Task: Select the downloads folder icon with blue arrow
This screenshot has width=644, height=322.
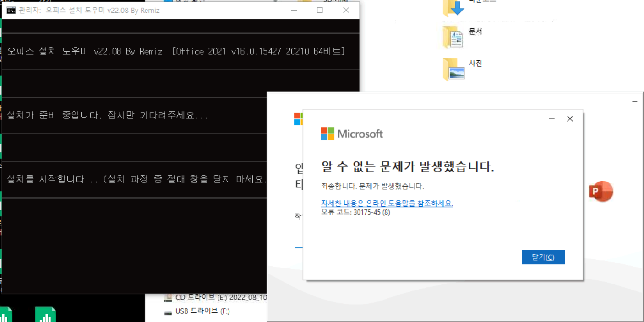Action: click(454, 8)
